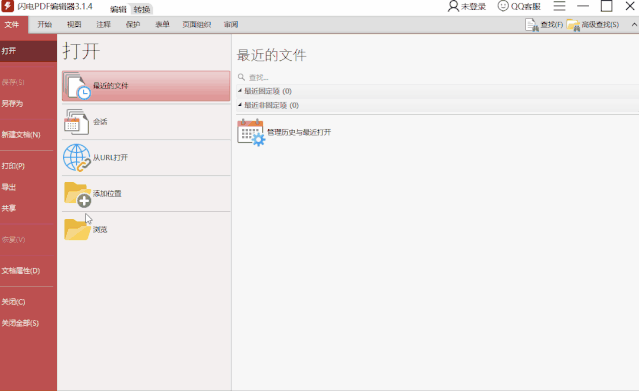
Task: Select the 从URL打开 globe link icon
Action: (77, 157)
